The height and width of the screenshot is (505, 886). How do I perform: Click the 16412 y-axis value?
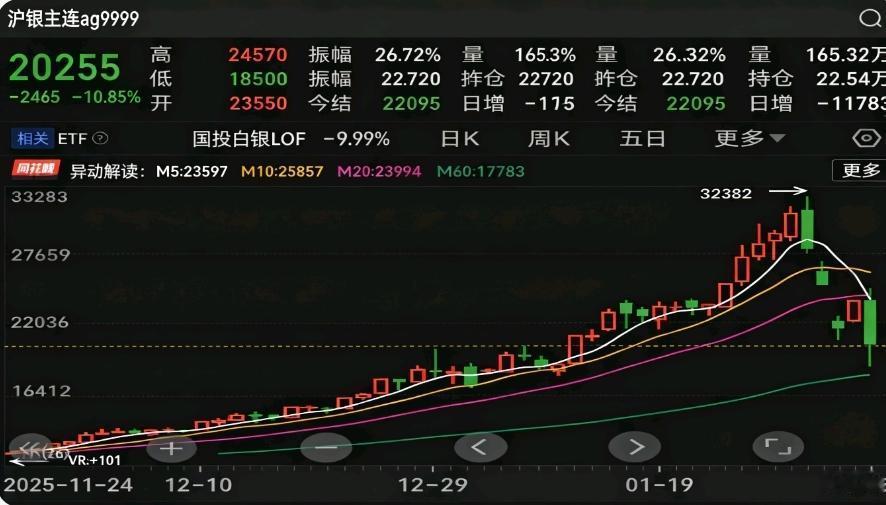pyautogui.click(x=41, y=390)
